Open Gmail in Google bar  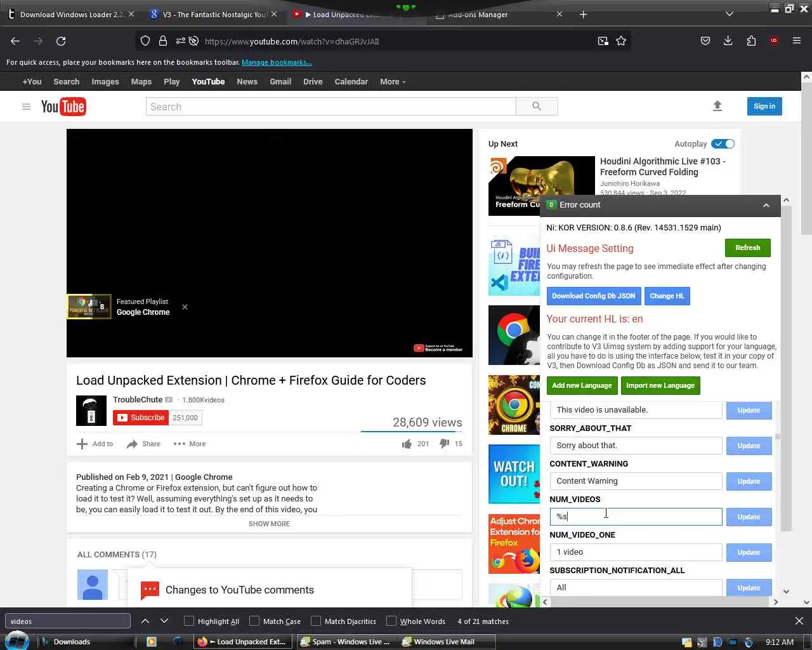point(280,81)
